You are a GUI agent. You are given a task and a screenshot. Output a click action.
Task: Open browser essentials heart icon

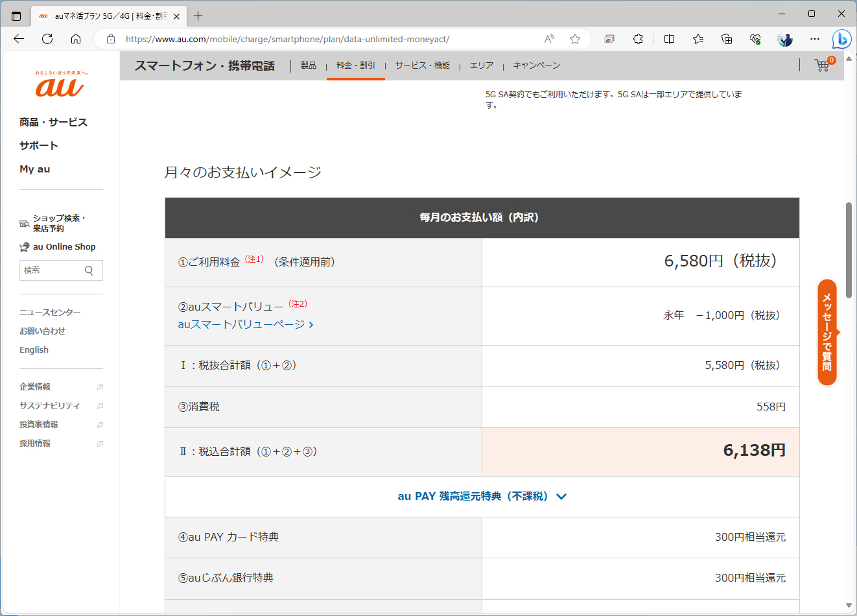pos(755,39)
